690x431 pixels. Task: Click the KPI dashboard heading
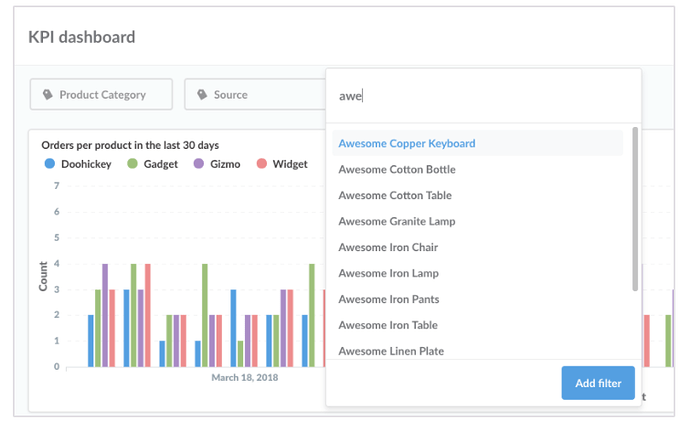(82, 37)
